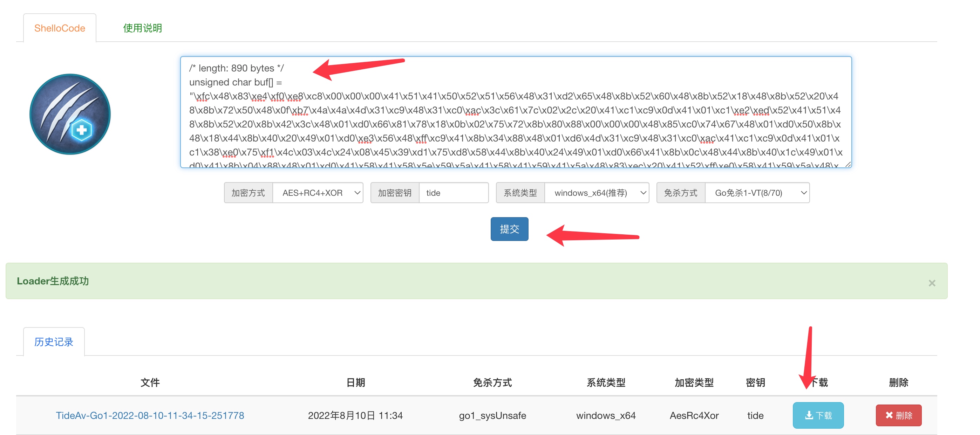Focus the 加密密钥 key input field

tap(453, 193)
